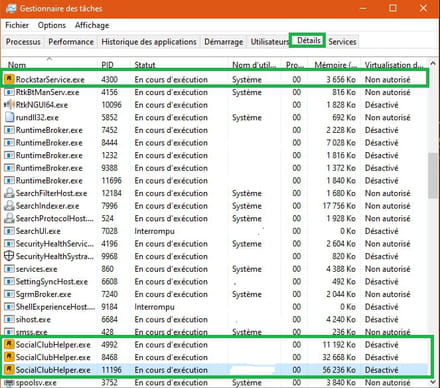440x388 pixels.
Task: Sort by the PID column header
Action: pyautogui.click(x=107, y=65)
